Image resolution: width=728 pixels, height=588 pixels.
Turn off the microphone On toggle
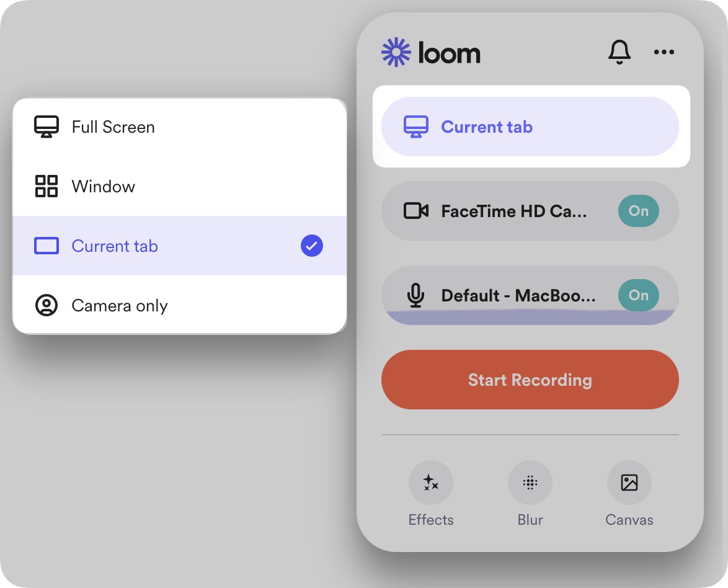pos(638,295)
